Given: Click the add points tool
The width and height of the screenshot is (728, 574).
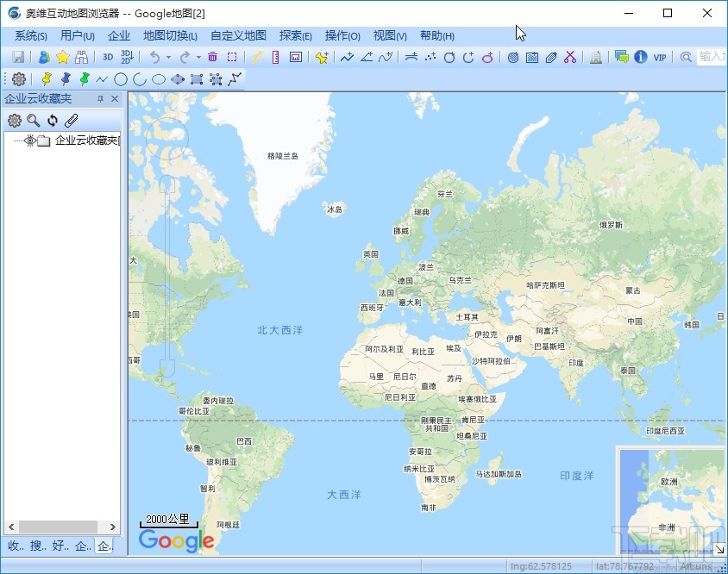Looking at the screenshot, I should click(x=430, y=57).
